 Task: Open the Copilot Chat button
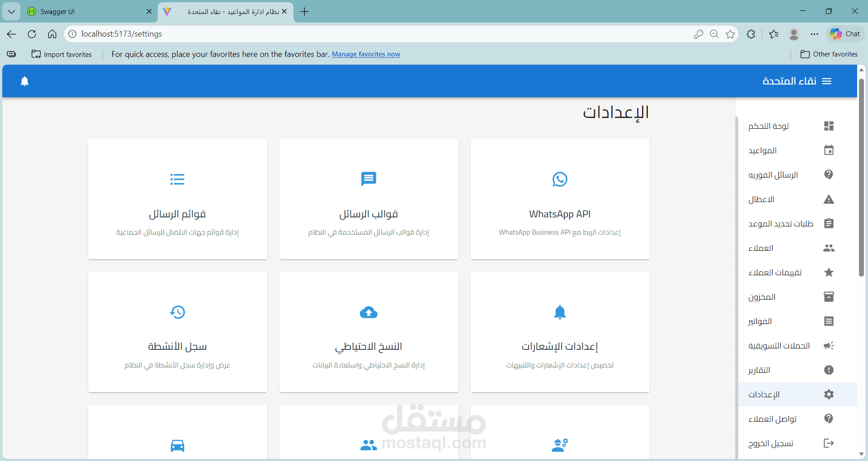point(845,34)
